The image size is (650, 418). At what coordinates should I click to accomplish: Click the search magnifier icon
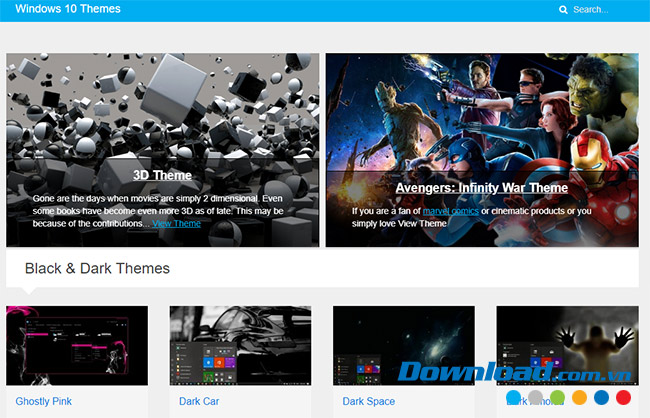(563, 10)
